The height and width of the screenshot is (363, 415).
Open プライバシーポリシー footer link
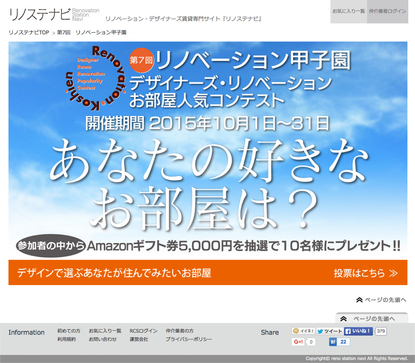(189, 339)
